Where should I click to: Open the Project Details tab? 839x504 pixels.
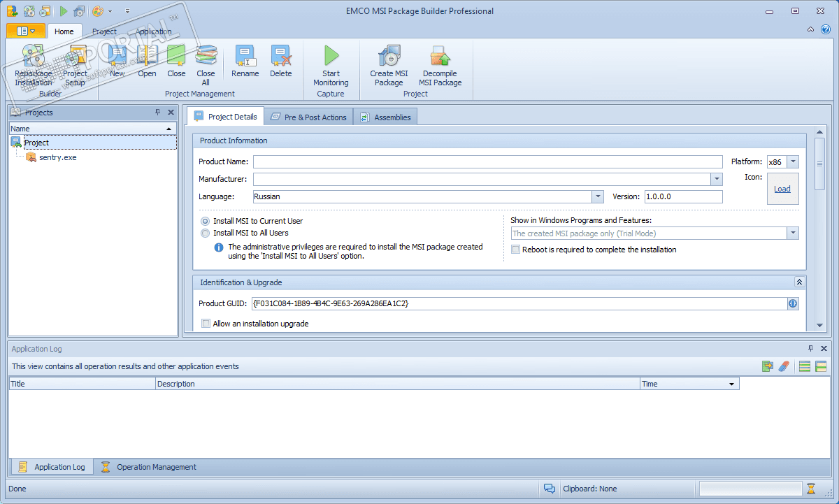point(225,117)
